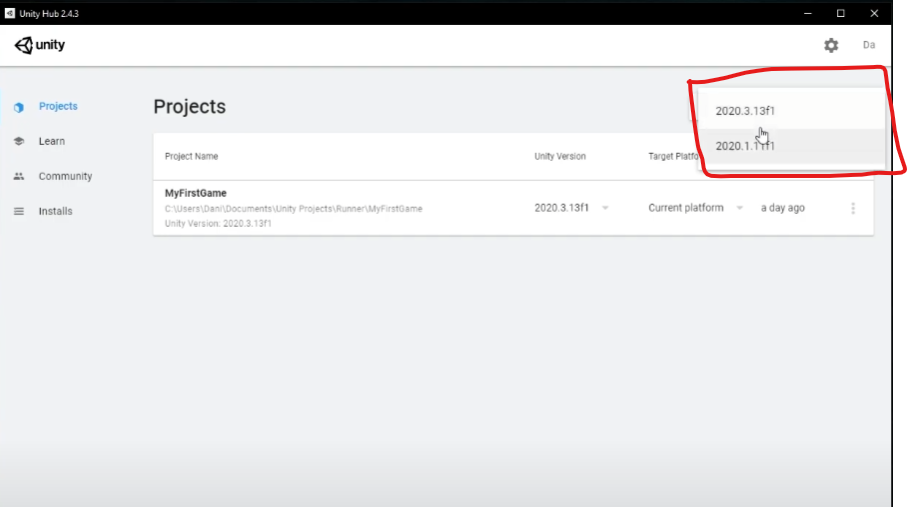The image size is (909, 507).
Task: Sort by the Project Name column header
Action: (x=191, y=156)
